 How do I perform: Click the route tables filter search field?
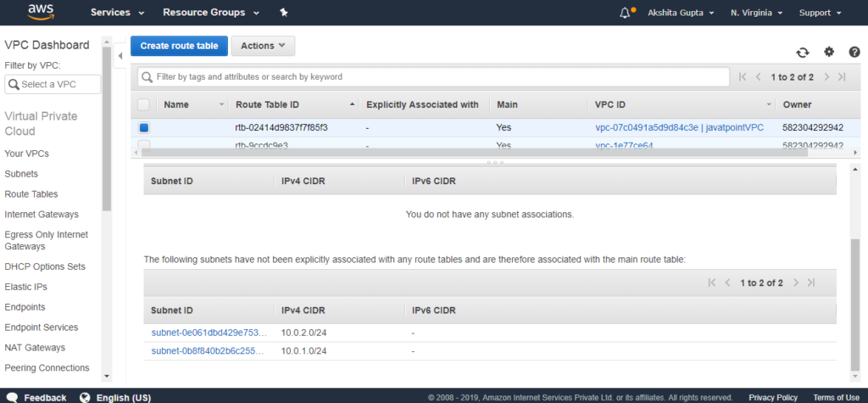click(433, 77)
